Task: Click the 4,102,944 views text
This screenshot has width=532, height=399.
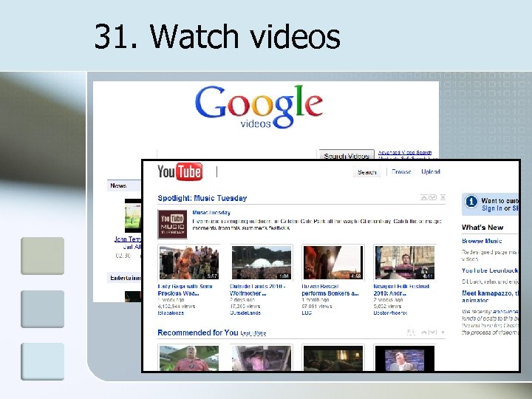Action: click(x=177, y=307)
